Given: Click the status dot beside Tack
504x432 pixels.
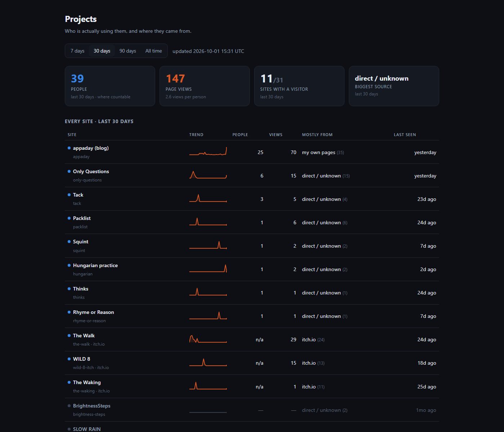Looking at the screenshot, I should 69,195.
